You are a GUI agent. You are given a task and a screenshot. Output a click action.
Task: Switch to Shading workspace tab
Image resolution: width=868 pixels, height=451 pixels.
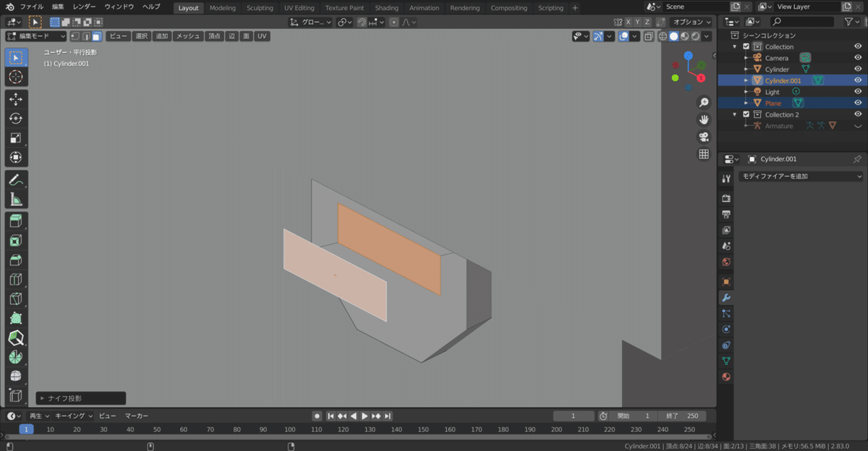click(386, 8)
